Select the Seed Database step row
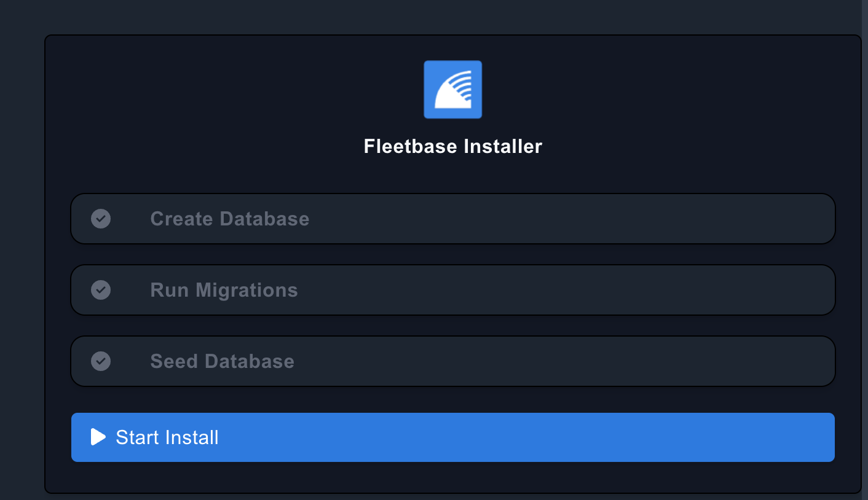This screenshot has width=868, height=500. [453, 361]
